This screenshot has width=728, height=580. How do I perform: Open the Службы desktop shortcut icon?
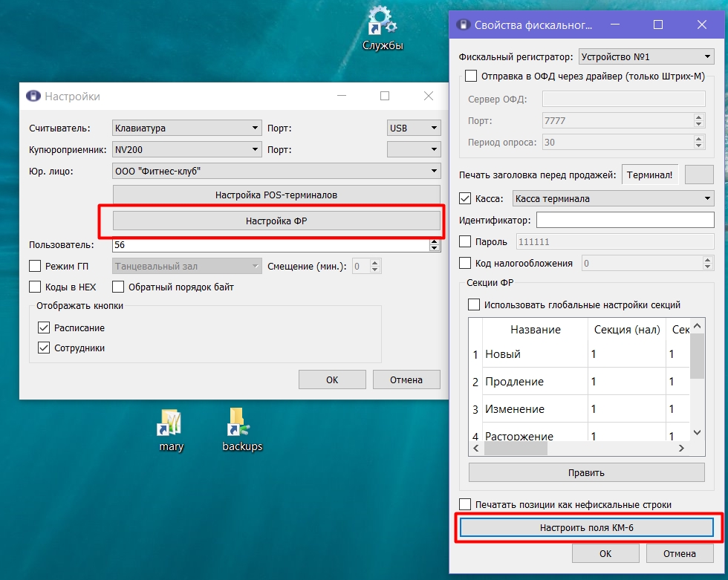tap(382, 20)
